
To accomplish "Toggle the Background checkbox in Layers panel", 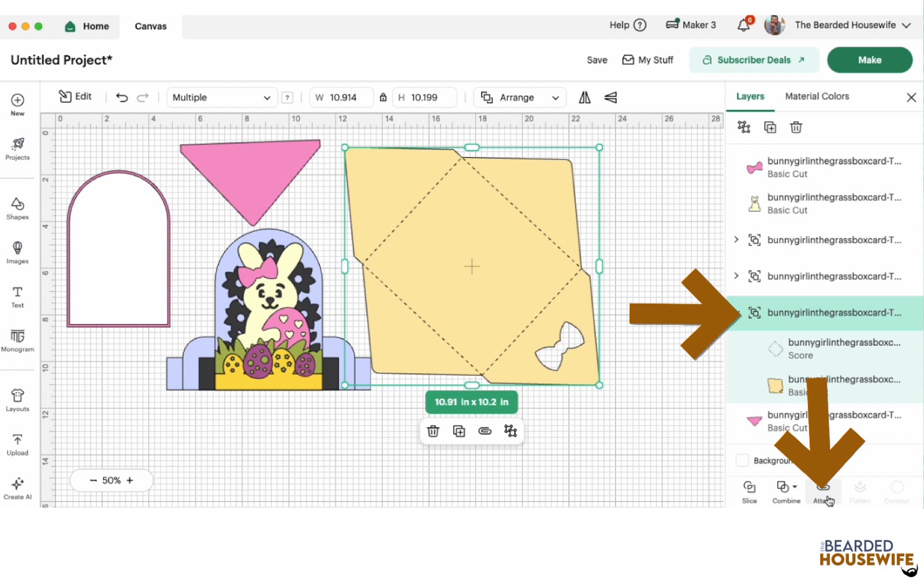I will pos(742,460).
